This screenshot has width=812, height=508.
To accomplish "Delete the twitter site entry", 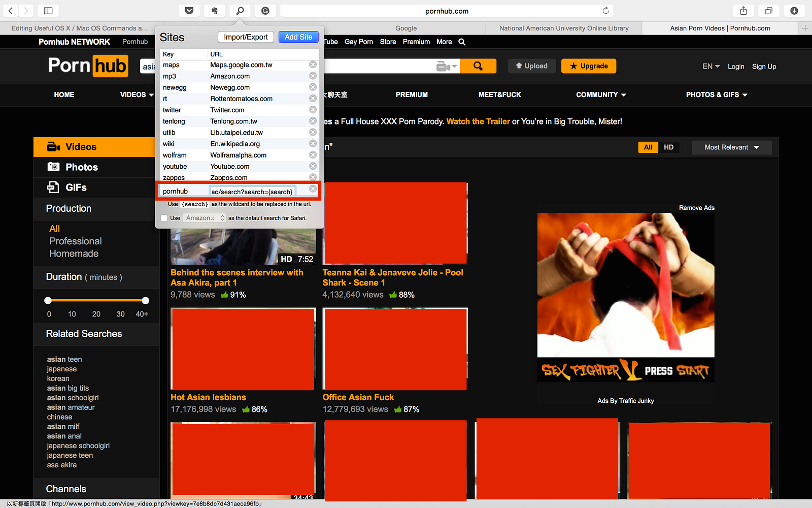I will tap(313, 109).
